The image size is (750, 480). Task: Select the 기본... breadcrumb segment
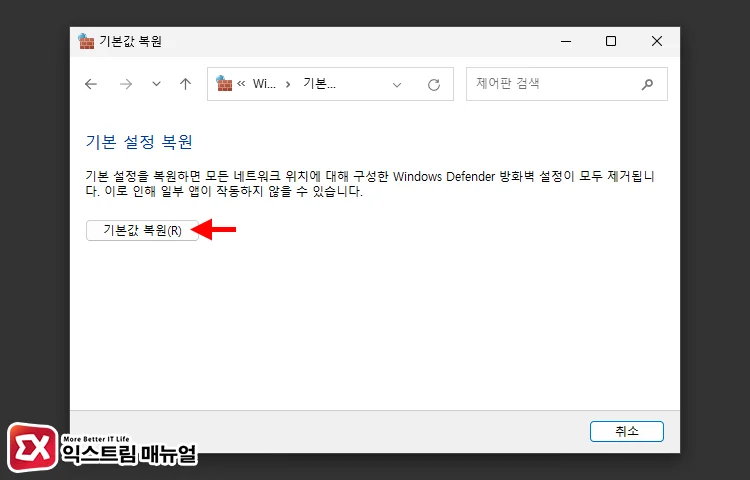(x=320, y=84)
